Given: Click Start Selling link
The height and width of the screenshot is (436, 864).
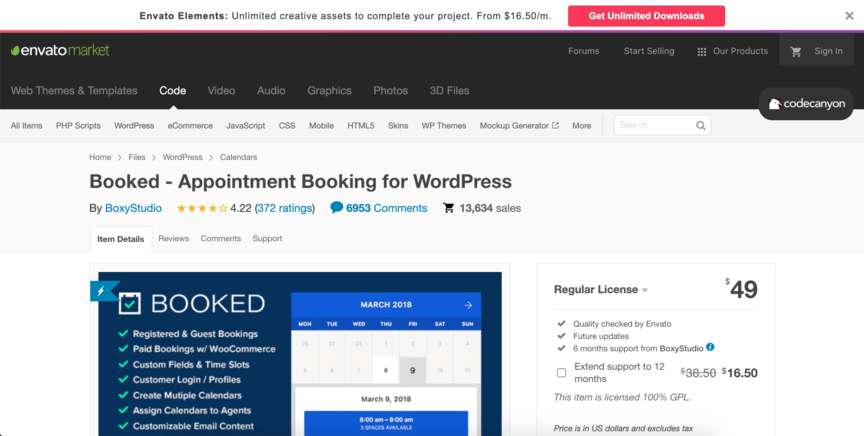Looking at the screenshot, I should click(649, 51).
